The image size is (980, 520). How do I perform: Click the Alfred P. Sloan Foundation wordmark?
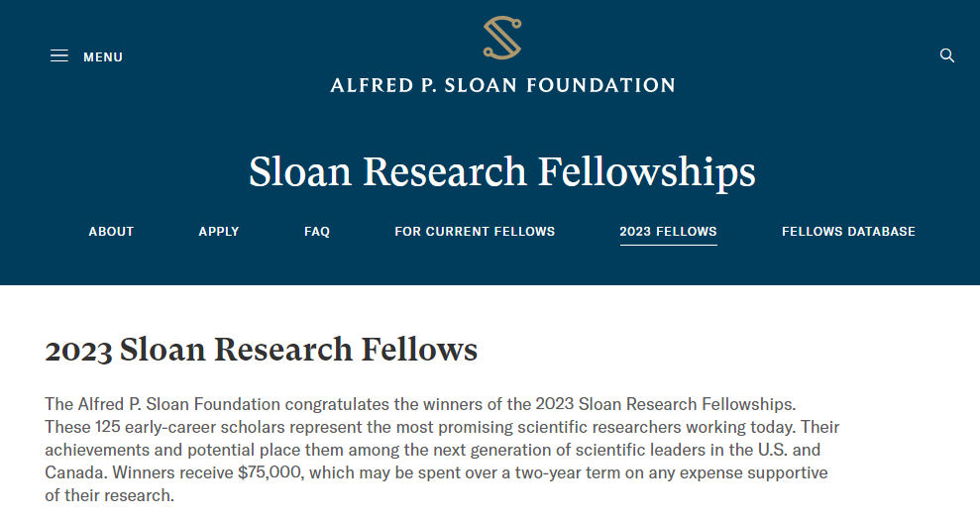[502, 85]
